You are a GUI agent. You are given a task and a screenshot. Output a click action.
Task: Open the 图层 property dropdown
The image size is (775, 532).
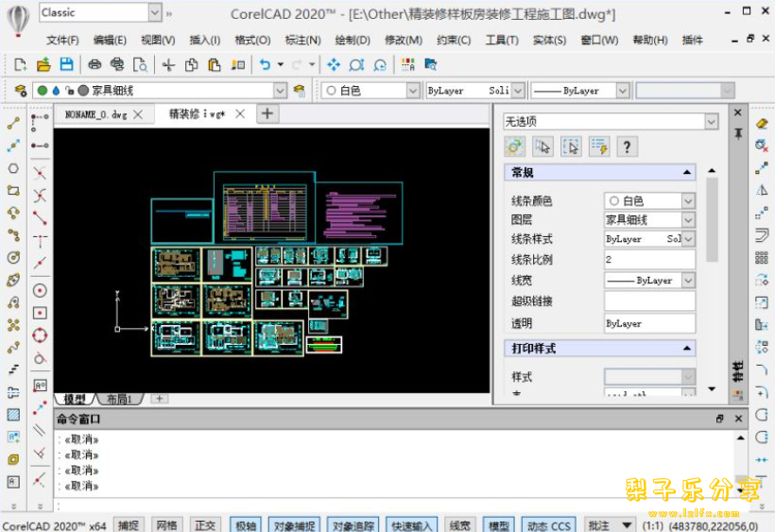[688, 219]
